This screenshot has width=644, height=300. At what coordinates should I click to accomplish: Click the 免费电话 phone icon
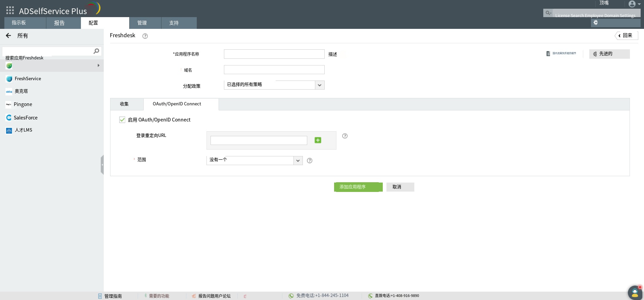(x=291, y=296)
